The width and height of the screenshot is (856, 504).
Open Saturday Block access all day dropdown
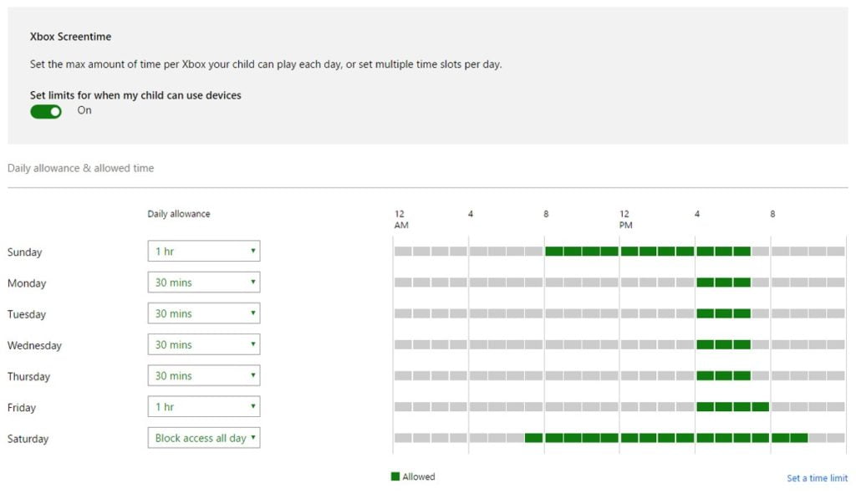(204, 438)
